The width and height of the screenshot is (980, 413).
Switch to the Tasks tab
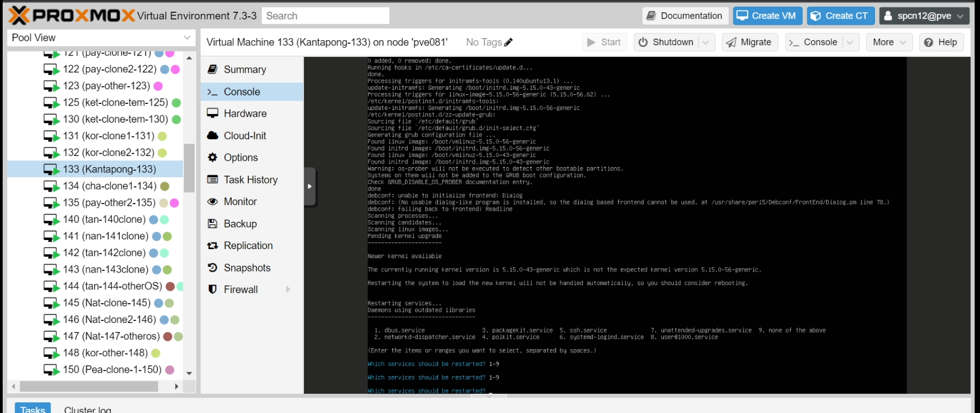click(x=33, y=409)
